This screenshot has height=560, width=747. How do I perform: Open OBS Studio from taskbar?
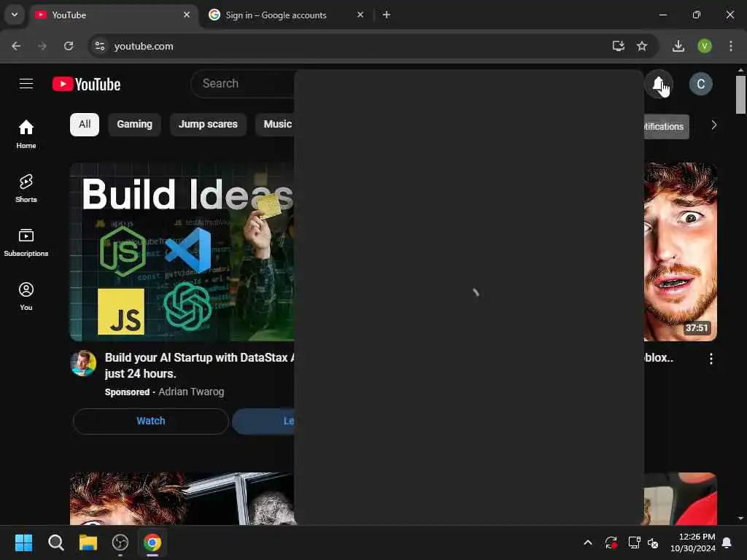120,542
